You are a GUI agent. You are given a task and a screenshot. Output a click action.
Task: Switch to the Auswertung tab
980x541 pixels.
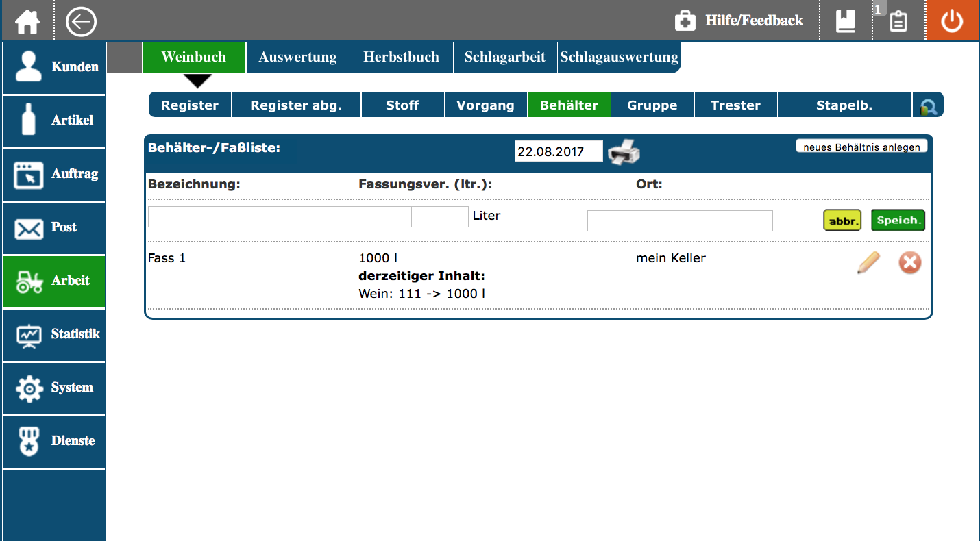click(297, 58)
